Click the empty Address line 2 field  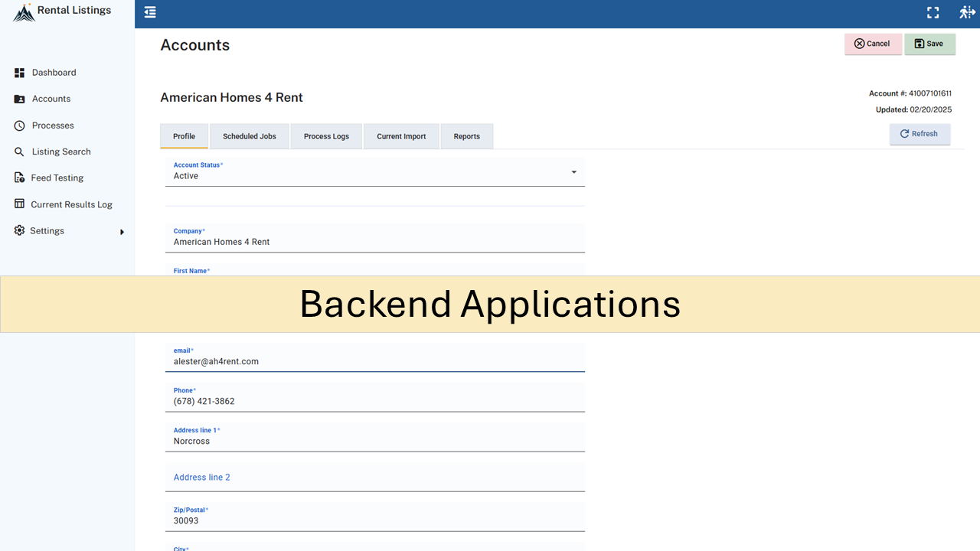pos(375,477)
